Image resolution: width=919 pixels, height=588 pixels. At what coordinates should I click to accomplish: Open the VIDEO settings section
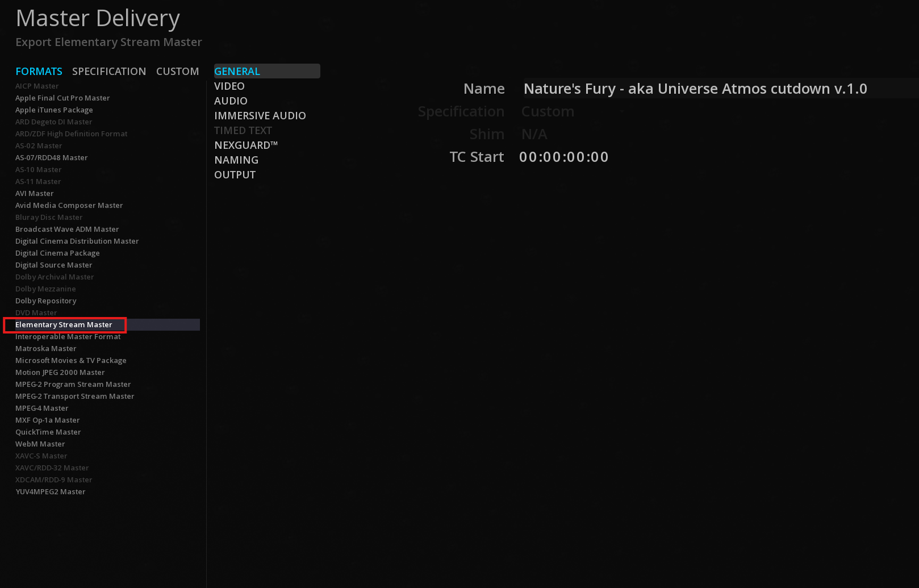(x=229, y=86)
